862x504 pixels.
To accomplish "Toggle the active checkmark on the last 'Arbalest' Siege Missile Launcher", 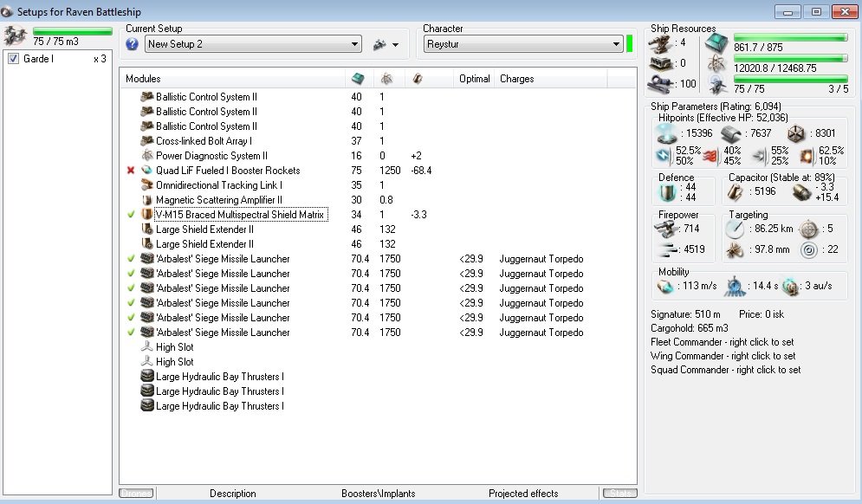I will click(x=131, y=332).
